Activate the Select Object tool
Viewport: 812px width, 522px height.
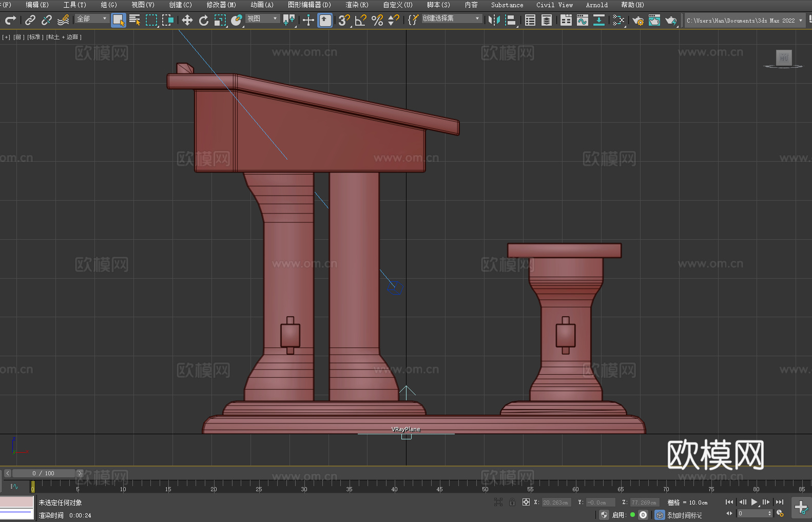point(118,20)
